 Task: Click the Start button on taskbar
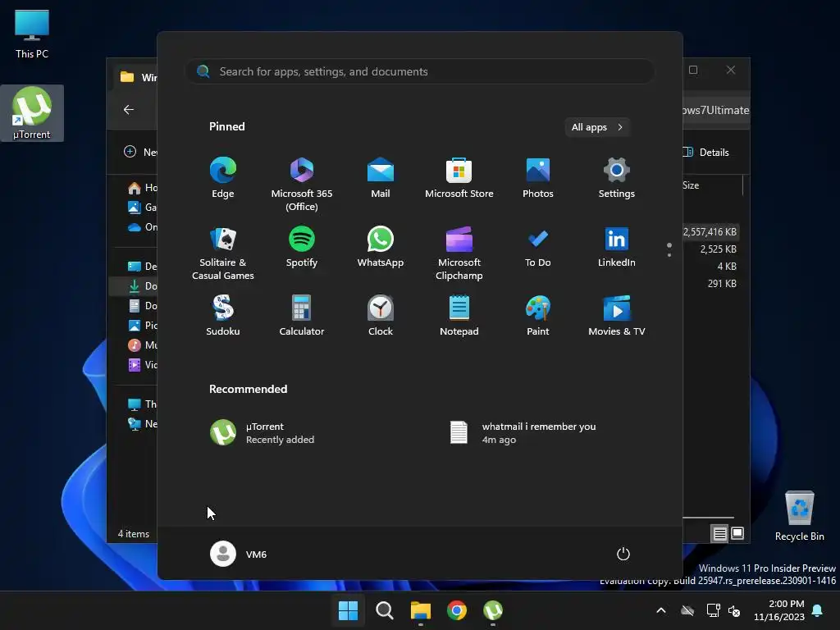pos(348,610)
